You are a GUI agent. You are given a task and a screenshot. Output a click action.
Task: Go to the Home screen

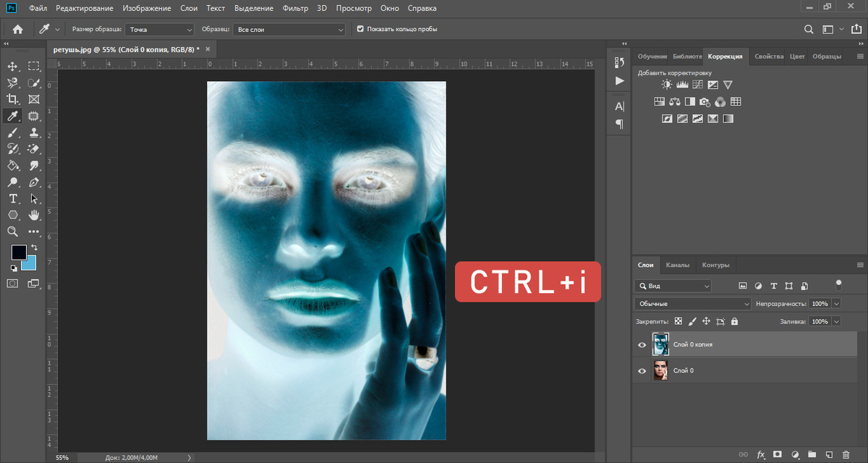pos(18,30)
